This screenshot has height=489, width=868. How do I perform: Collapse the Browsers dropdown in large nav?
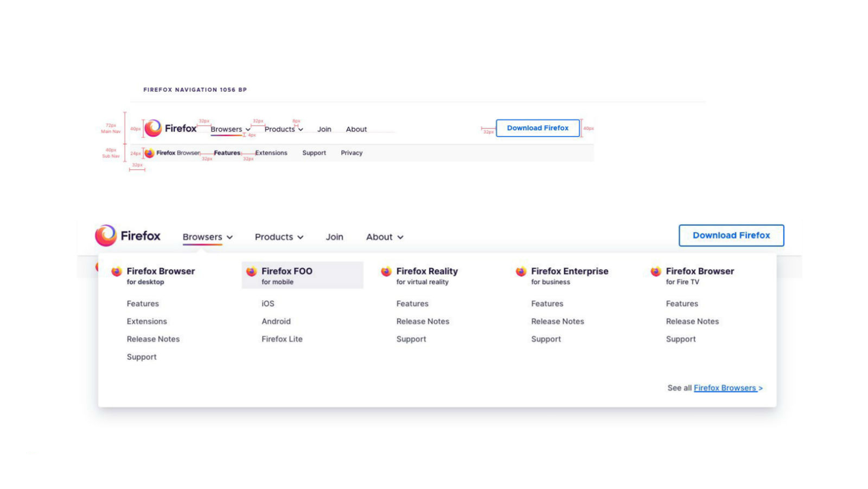(x=208, y=237)
